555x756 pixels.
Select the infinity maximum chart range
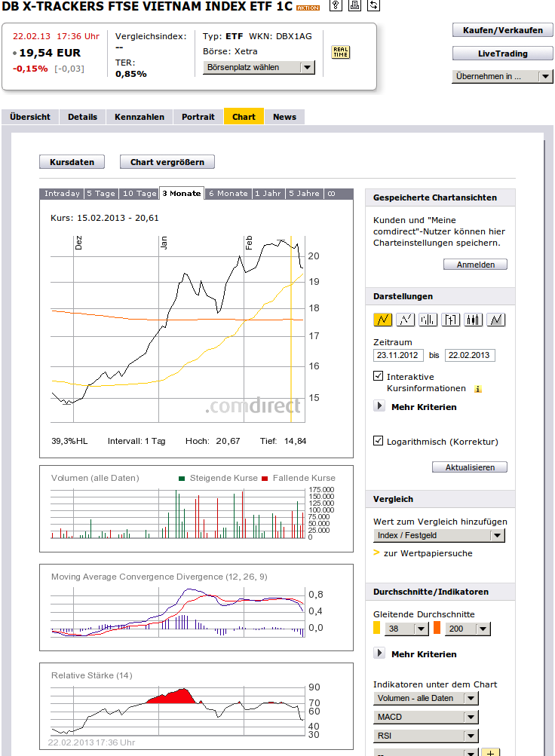tap(331, 194)
